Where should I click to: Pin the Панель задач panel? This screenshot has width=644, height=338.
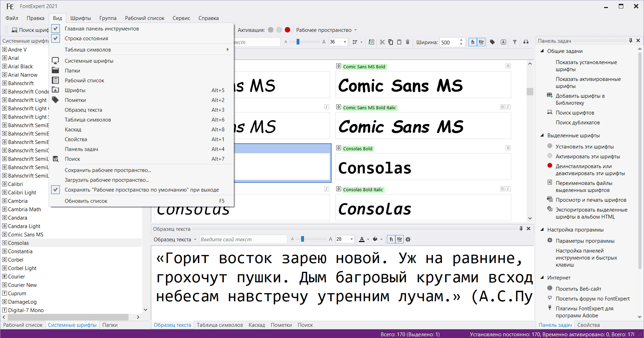(631, 41)
